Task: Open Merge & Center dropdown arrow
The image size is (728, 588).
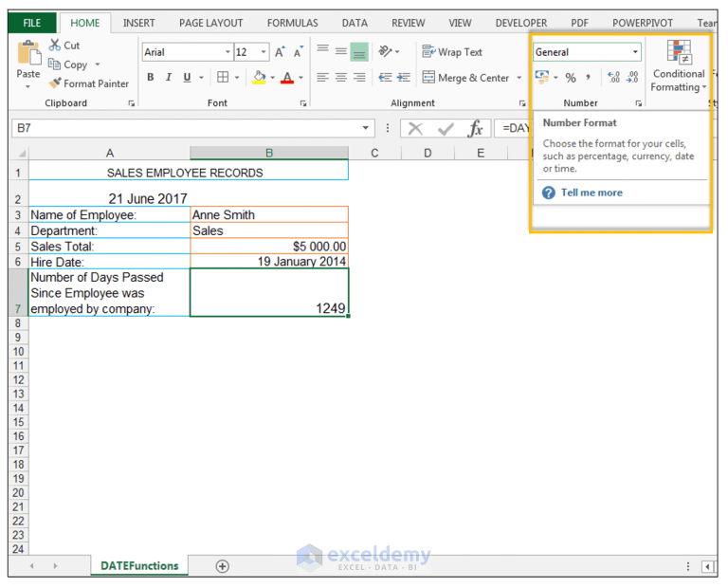Action: 519,78
